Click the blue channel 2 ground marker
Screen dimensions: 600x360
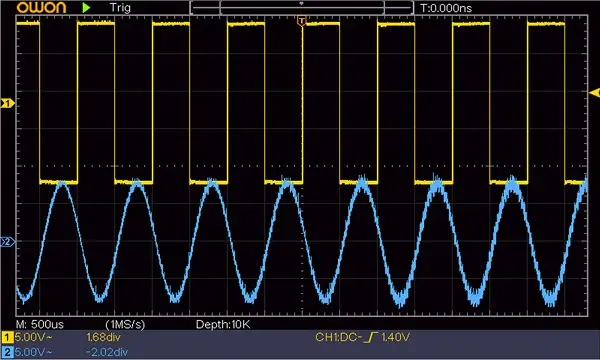tap(7, 242)
